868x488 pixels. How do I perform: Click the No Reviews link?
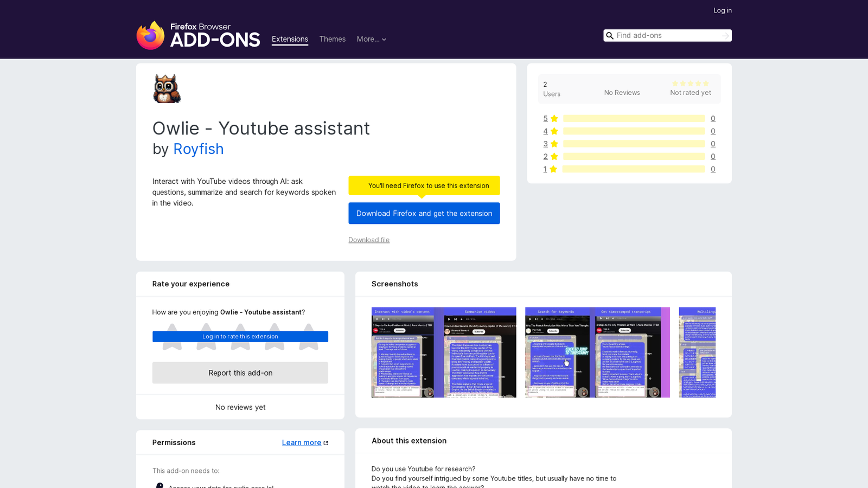[622, 93]
